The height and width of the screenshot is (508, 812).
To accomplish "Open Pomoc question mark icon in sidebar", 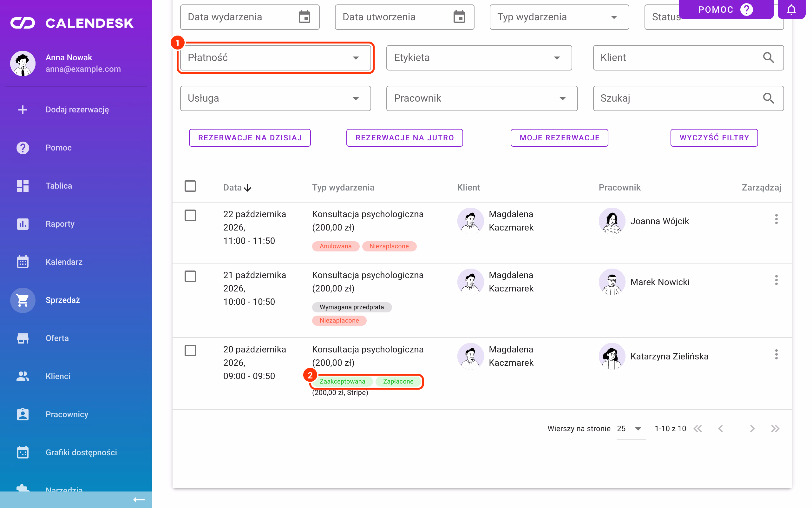I will coord(23,148).
